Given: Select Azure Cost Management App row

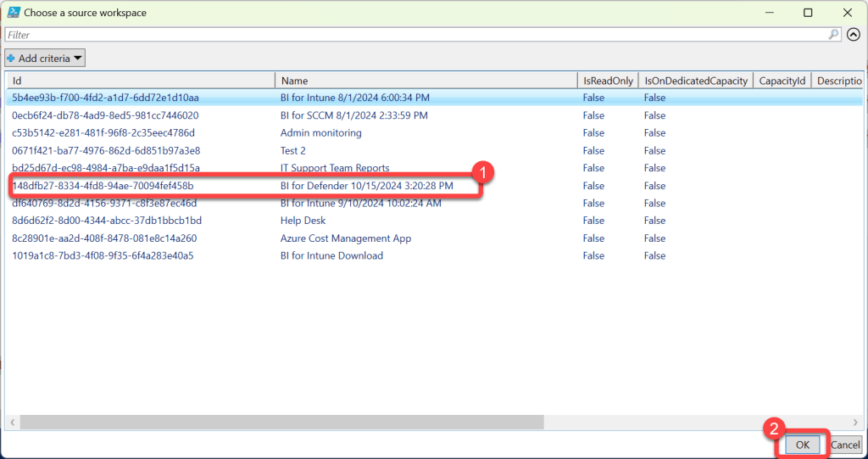Looking at the screenshot, I should click(x=345, y=238).
